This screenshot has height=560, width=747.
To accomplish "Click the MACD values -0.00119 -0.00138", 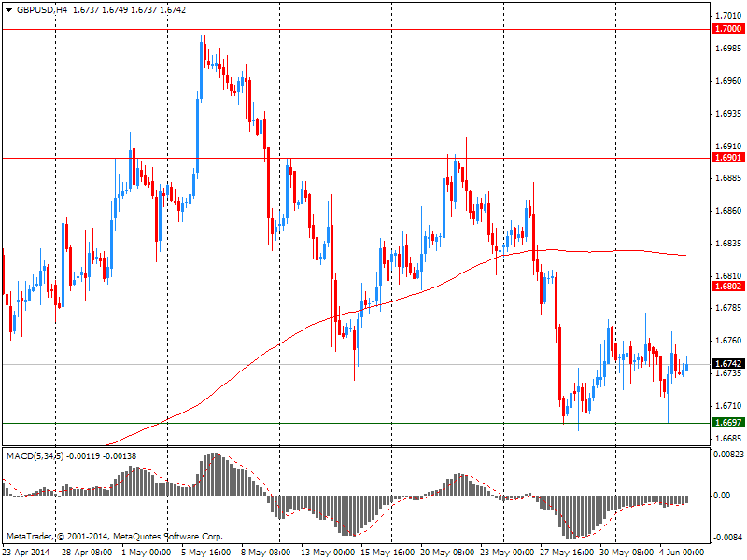I will 101,456.
